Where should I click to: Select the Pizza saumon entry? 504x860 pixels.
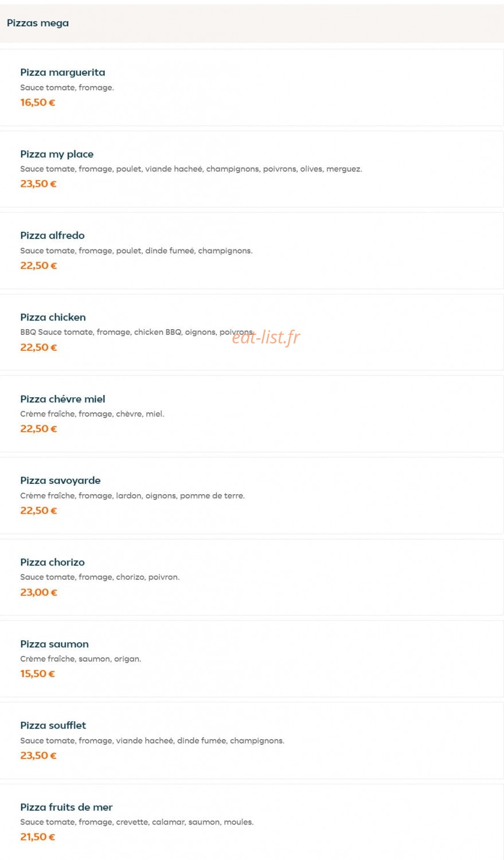pyautogui.click(x=252, y=659)
